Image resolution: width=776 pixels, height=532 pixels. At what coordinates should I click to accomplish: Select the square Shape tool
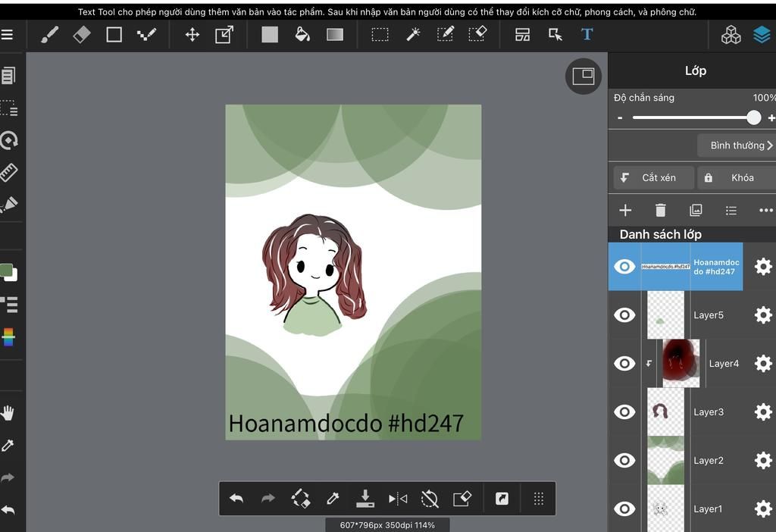click(114, 35)
